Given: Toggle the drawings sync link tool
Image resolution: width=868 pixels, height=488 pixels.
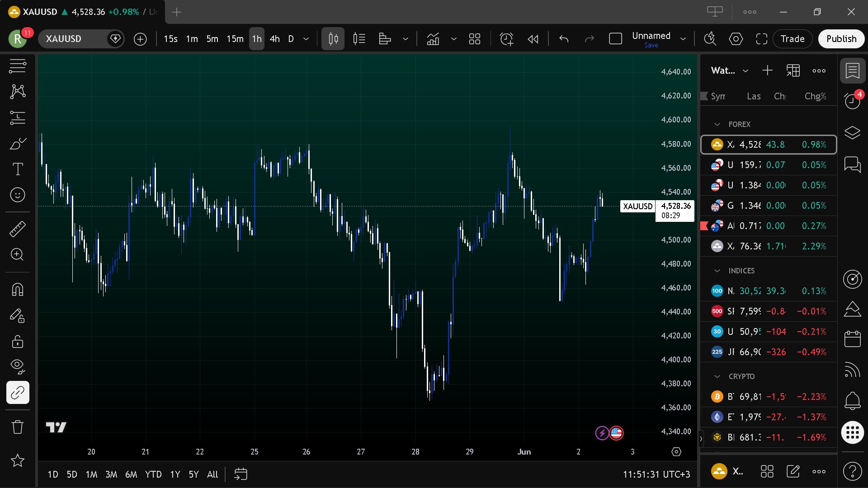Looking at the screenshot, I should click(x=18, y=392).
